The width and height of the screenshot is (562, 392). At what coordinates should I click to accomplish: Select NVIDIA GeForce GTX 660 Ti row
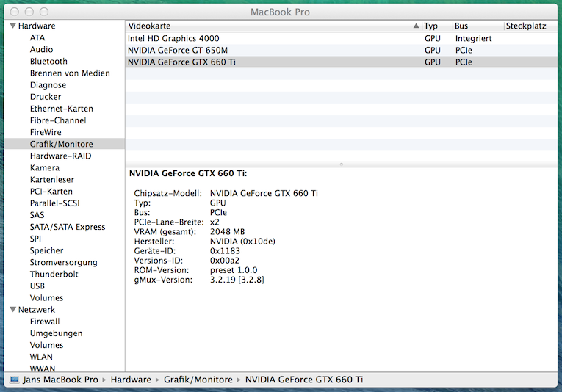[x=341, y=62]
